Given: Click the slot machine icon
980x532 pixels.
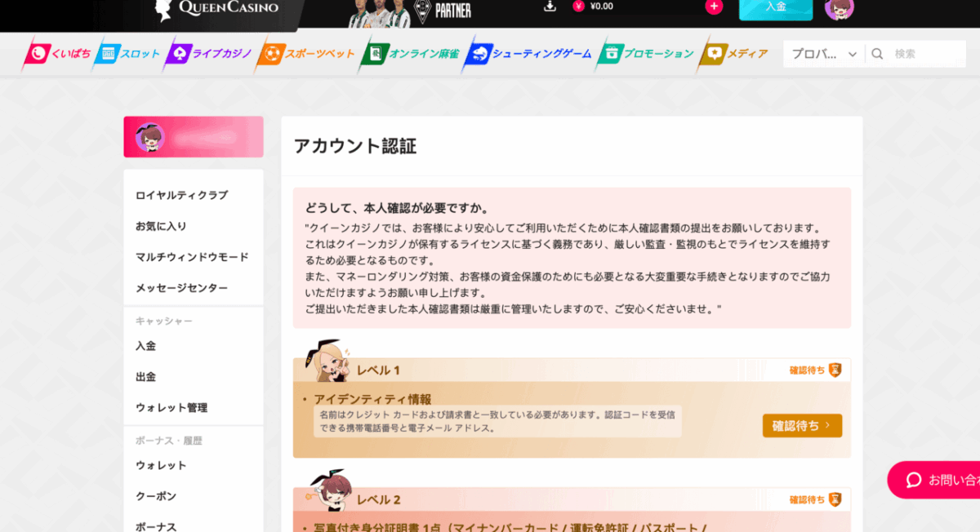Looking at the screenshot, I should coord(107,54).
